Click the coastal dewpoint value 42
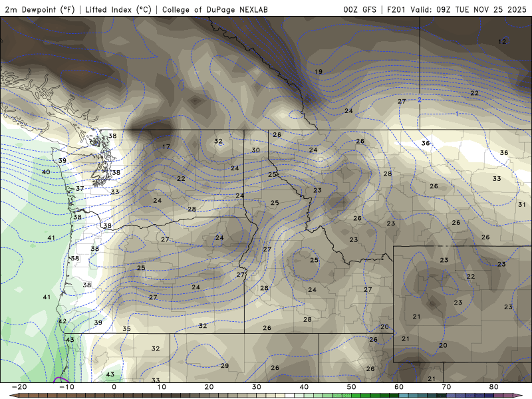The height and width of the screenshot is (399, 532). pos(63,321)
